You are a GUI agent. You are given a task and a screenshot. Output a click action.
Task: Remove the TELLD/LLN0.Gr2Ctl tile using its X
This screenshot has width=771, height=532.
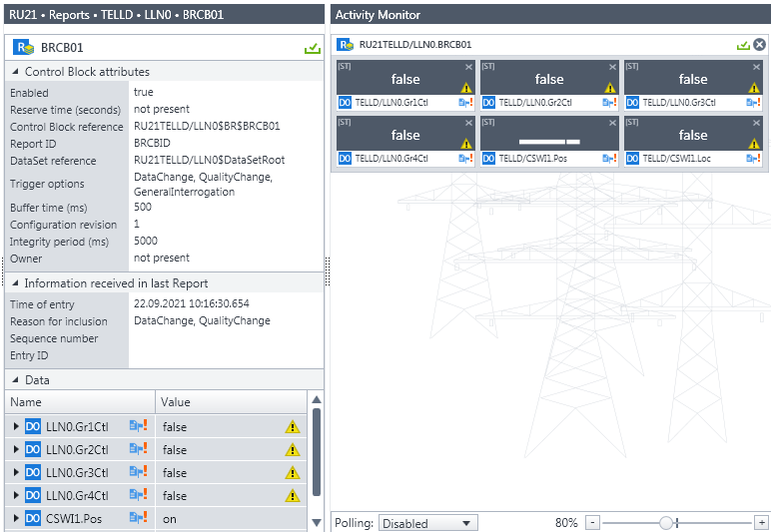pos(612,67)
